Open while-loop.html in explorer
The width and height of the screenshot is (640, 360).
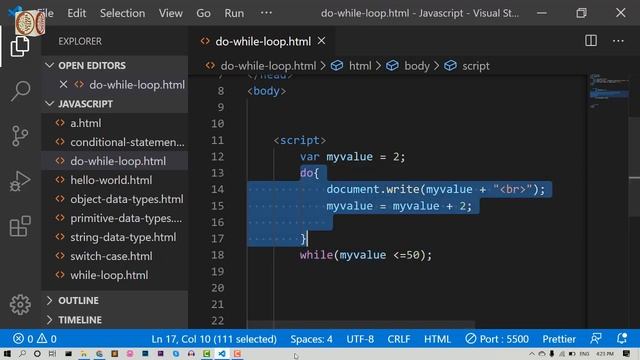tap(114, 275)
